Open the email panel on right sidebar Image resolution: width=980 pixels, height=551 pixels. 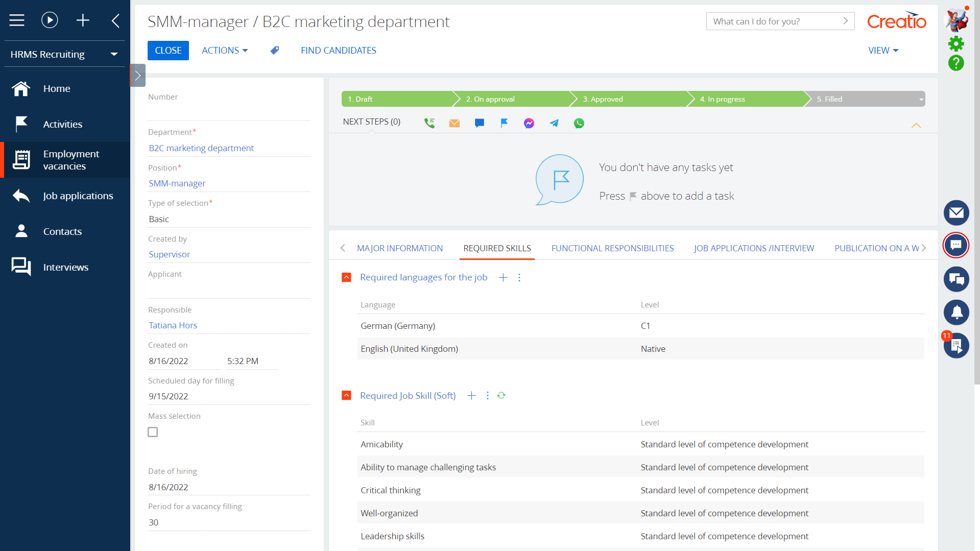pyautogui.click(x=956, y=213)
